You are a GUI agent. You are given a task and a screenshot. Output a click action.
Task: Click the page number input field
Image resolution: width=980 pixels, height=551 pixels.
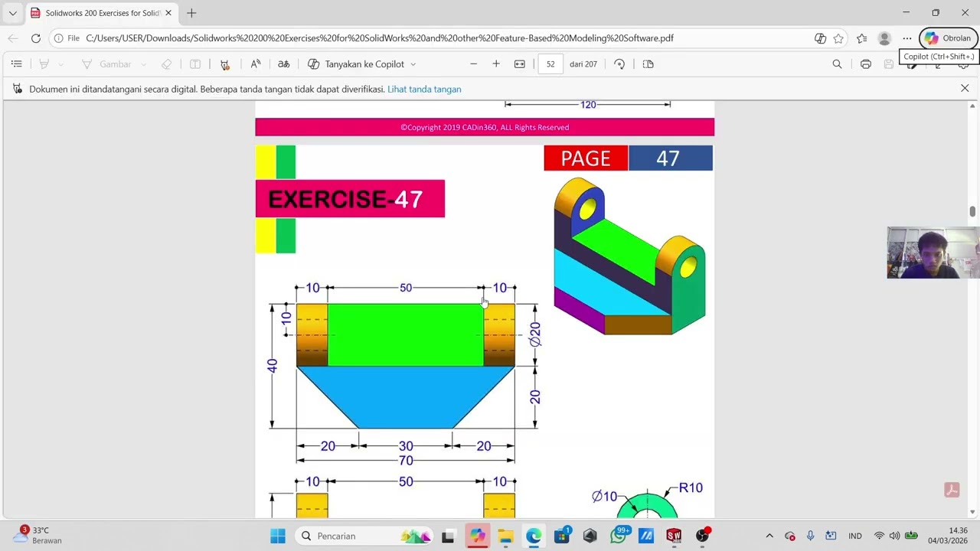coord(550,64)
